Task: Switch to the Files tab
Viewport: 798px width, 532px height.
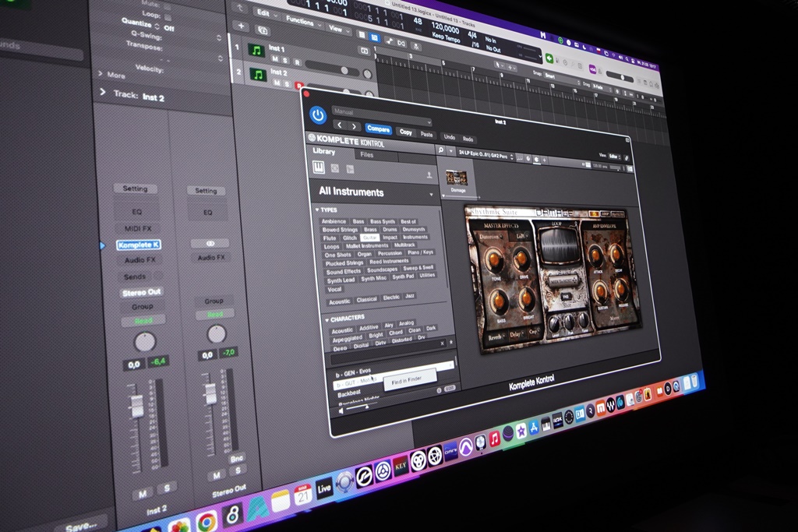Action: pos(367,155)
